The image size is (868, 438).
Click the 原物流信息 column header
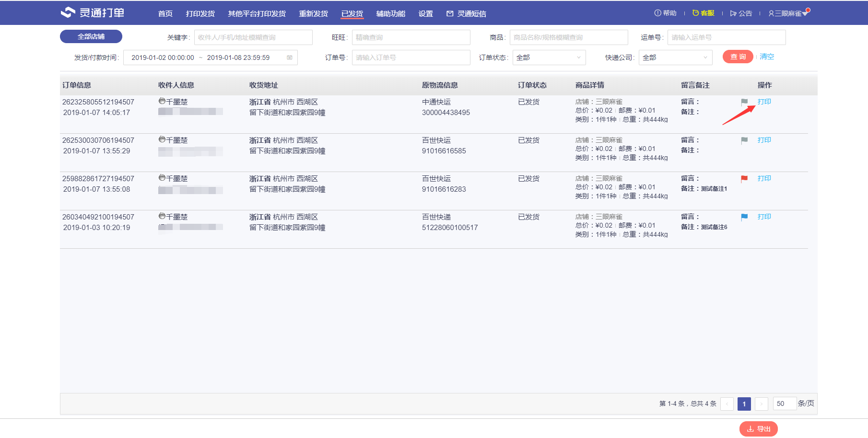(440, 85)
